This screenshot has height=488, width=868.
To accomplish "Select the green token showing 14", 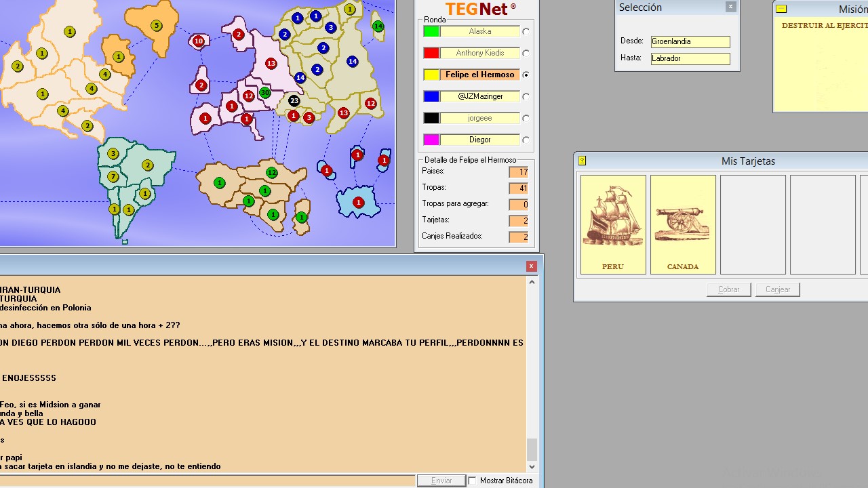I will coord(378,26).
